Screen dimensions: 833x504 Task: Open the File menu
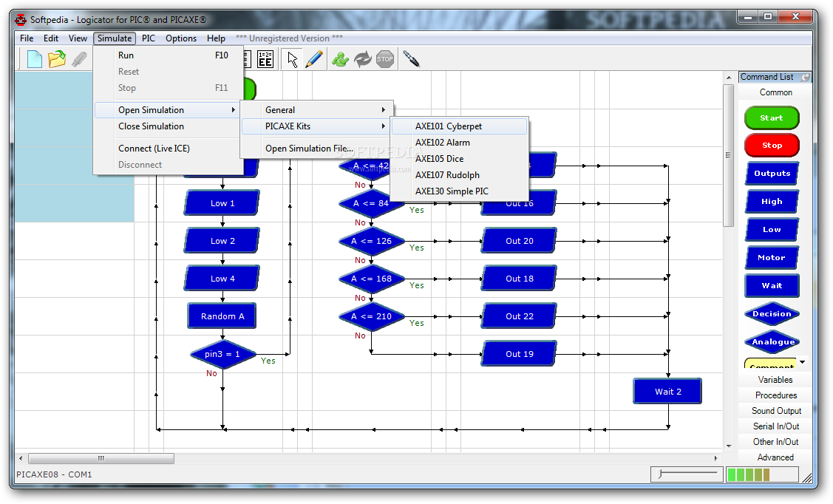coord(27,38)
